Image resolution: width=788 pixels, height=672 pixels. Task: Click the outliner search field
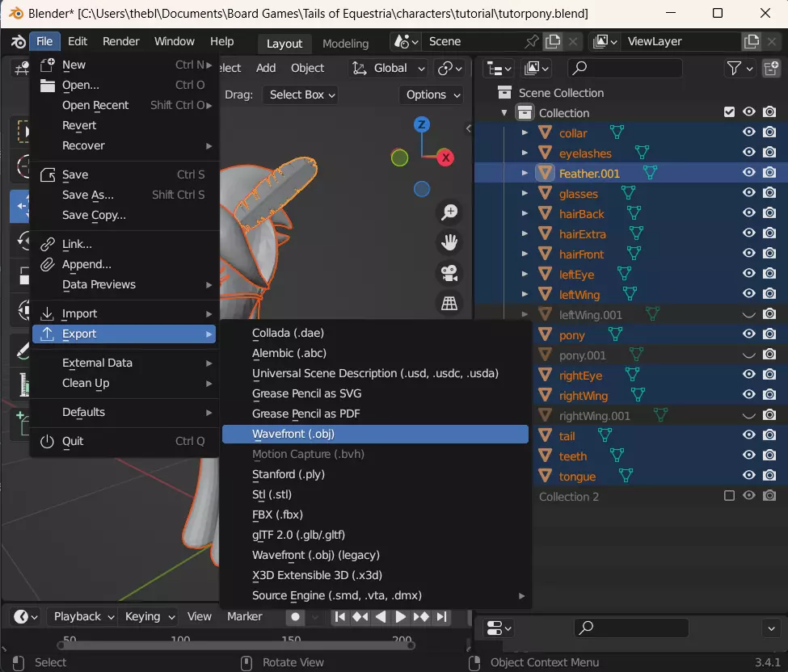click(x=625, y=69)
